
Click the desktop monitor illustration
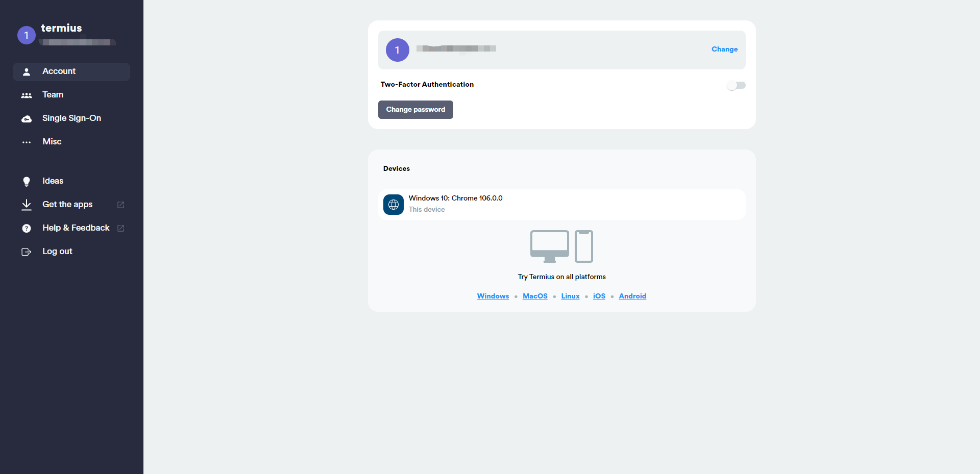[x=550, y=246]
